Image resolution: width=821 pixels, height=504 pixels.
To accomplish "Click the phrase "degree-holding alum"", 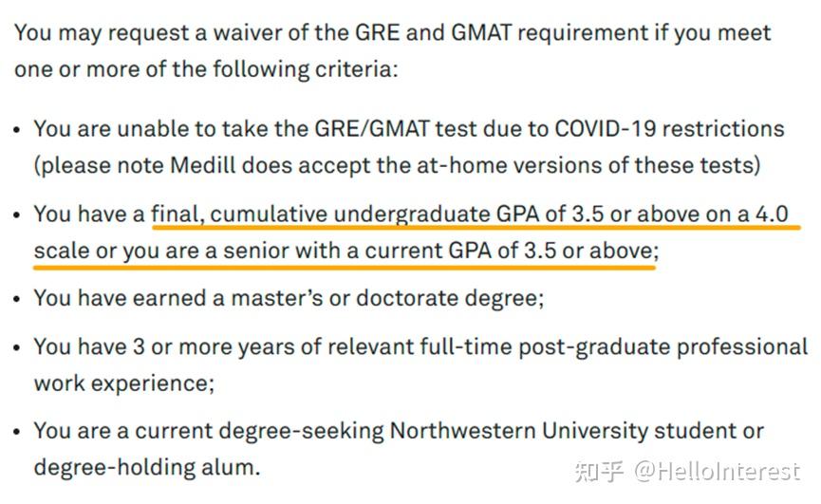I will pos(145,467).
